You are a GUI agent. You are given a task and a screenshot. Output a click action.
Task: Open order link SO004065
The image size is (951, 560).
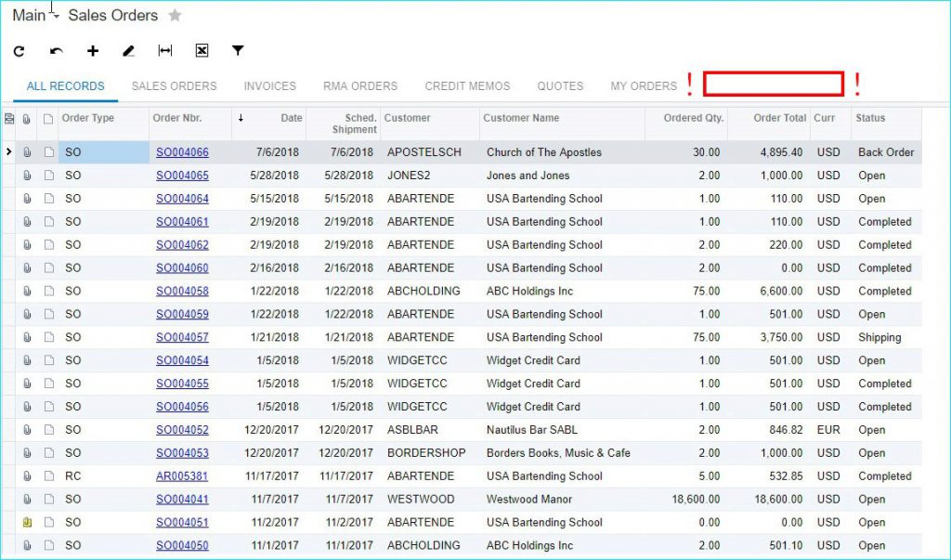point(183,176)
